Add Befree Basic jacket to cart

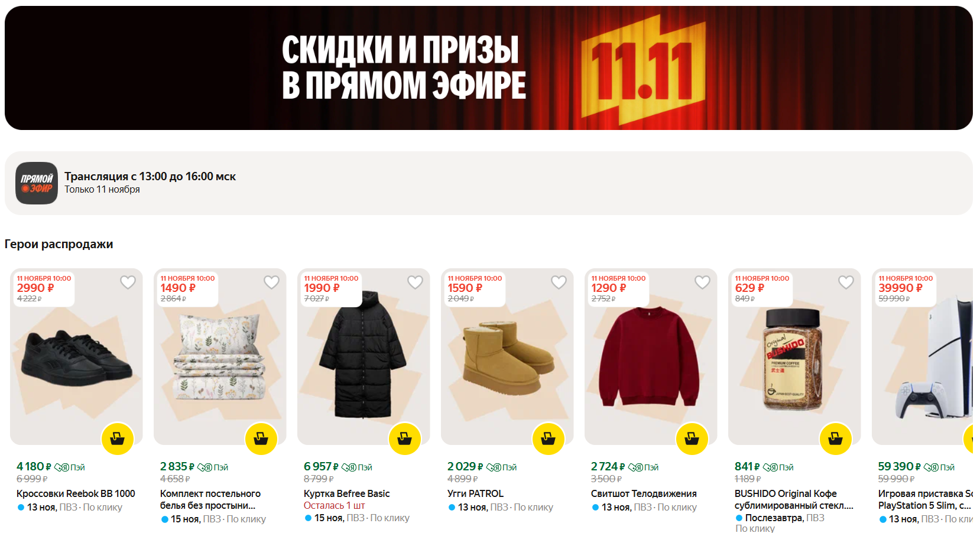tap(405, 438)
